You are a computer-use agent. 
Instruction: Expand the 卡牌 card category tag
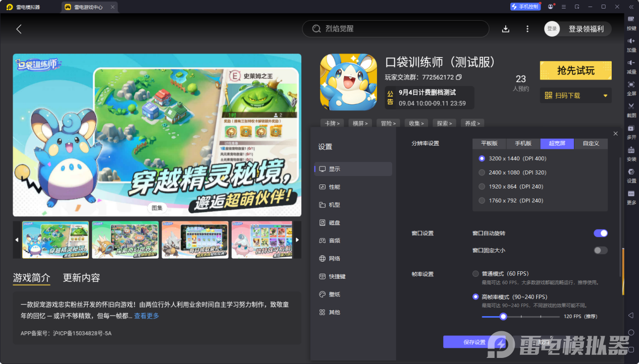pyautogui.click(x=332, y=123)
